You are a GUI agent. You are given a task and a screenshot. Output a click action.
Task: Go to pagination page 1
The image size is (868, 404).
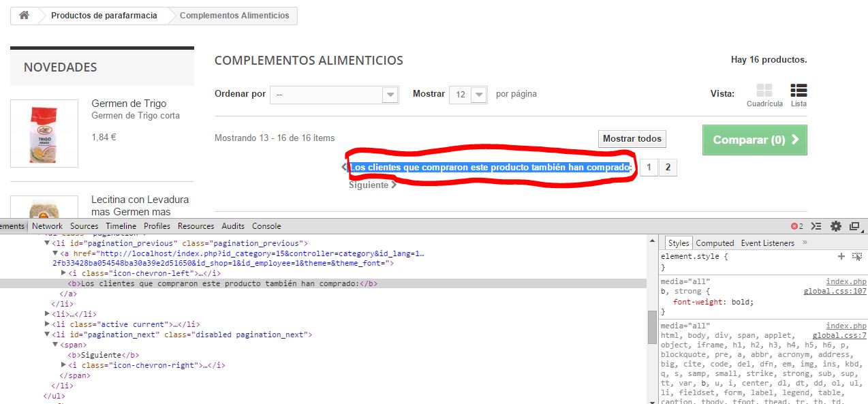pyautogui.click(x=649, y=168)
